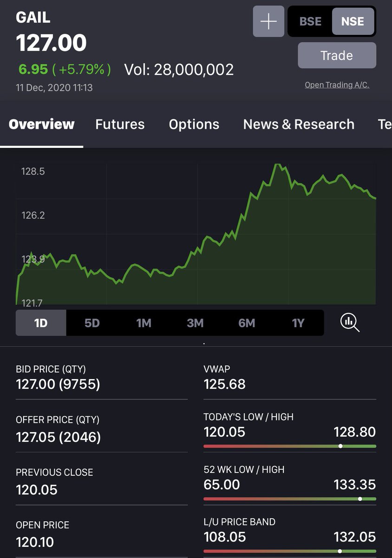Select the 1D chart range
This screenshot has width=392, height=558.
[41, 323]
